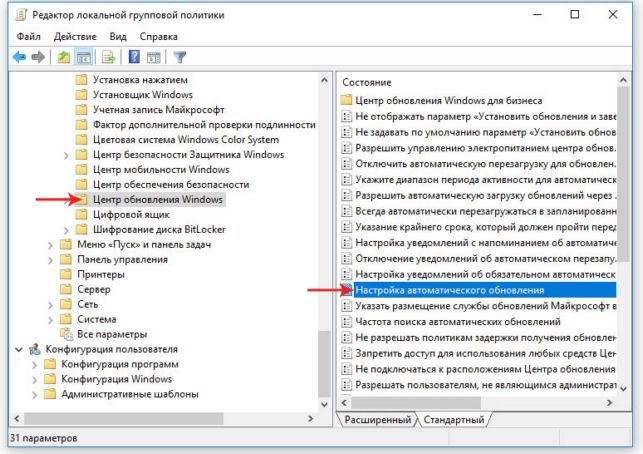This screenshot has width=643, height=454.
Task: Click folder icon of Центр мобильности Windows
Action: tap(82, 169)
